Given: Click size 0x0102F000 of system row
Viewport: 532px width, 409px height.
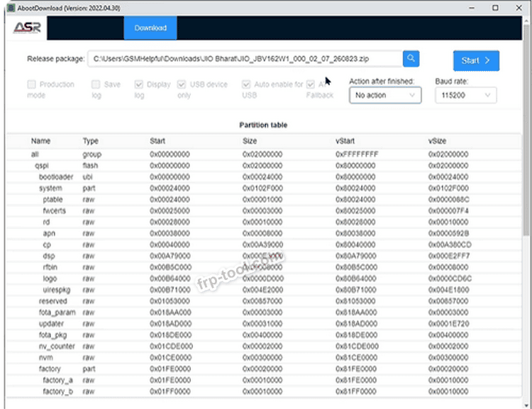Looking at the screenshot, I should click(262, 189).
